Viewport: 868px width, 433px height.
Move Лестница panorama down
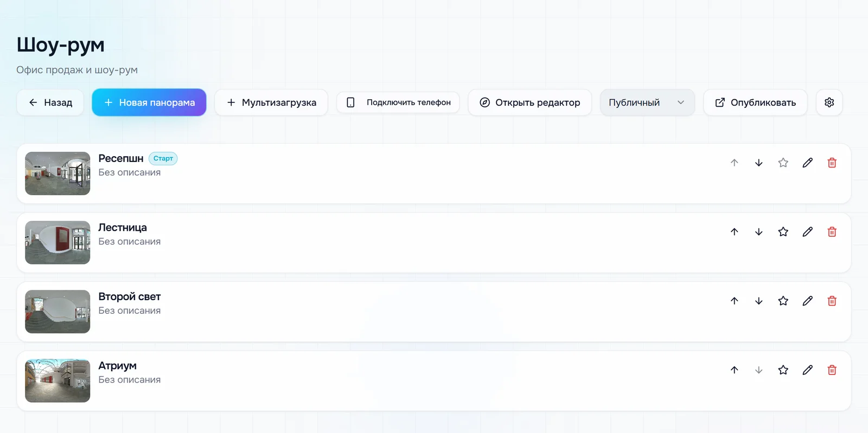coord(758,232)
